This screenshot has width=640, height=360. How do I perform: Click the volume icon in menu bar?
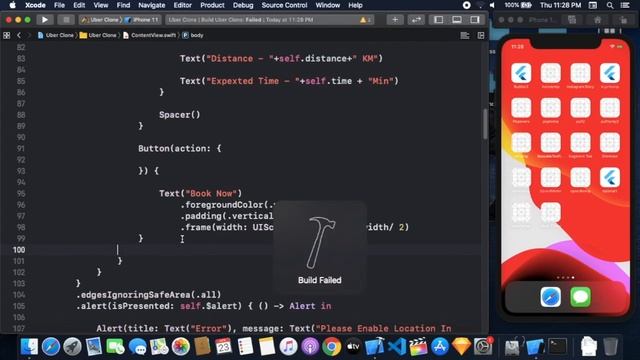(x=492, y=5)
